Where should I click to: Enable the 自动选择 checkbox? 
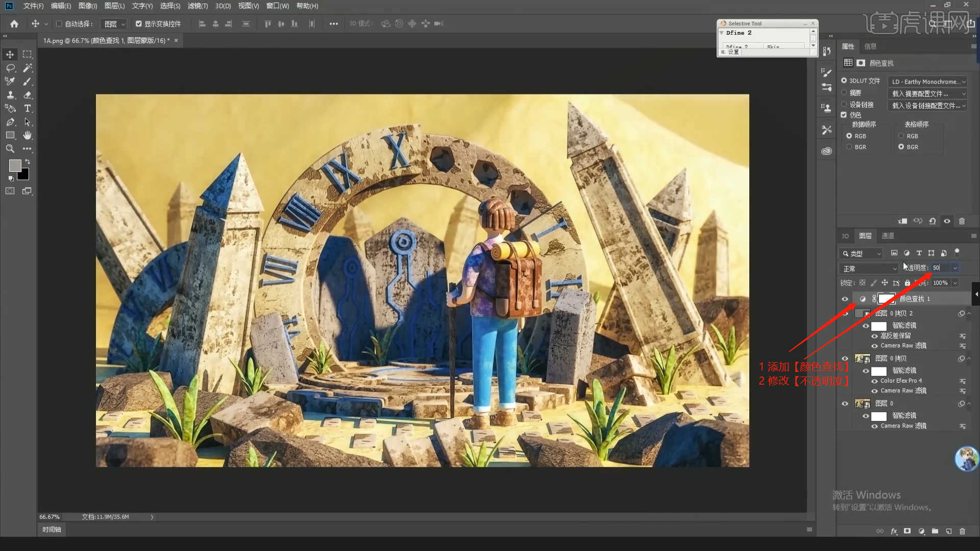click(x=59, y=24)
